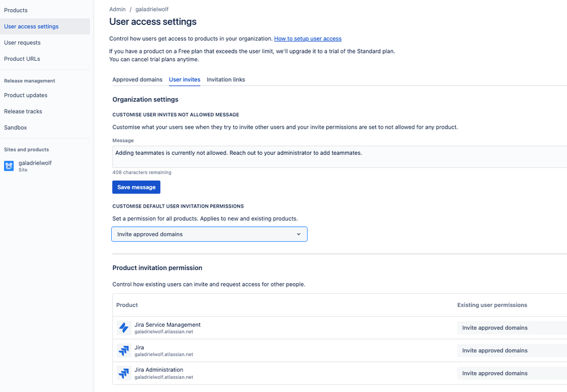Click the 408 characters remaining text
Screen dimensions: 567x392
tap(142, 172)
